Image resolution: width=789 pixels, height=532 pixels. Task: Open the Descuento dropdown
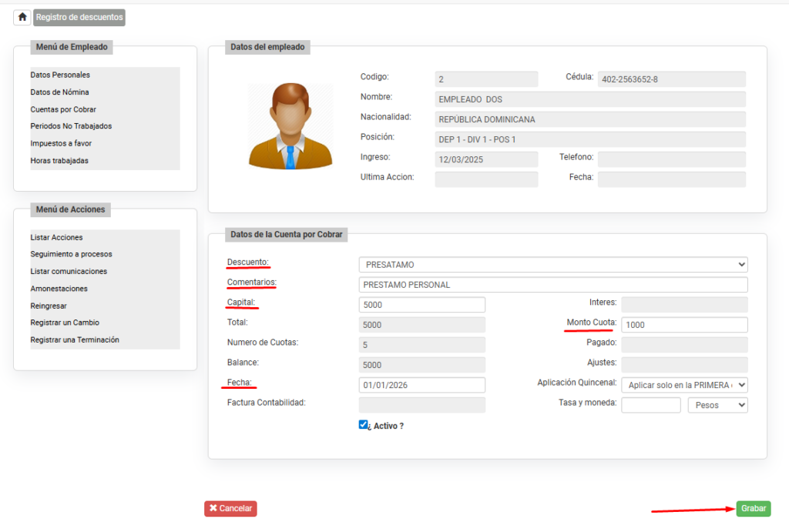552,265
